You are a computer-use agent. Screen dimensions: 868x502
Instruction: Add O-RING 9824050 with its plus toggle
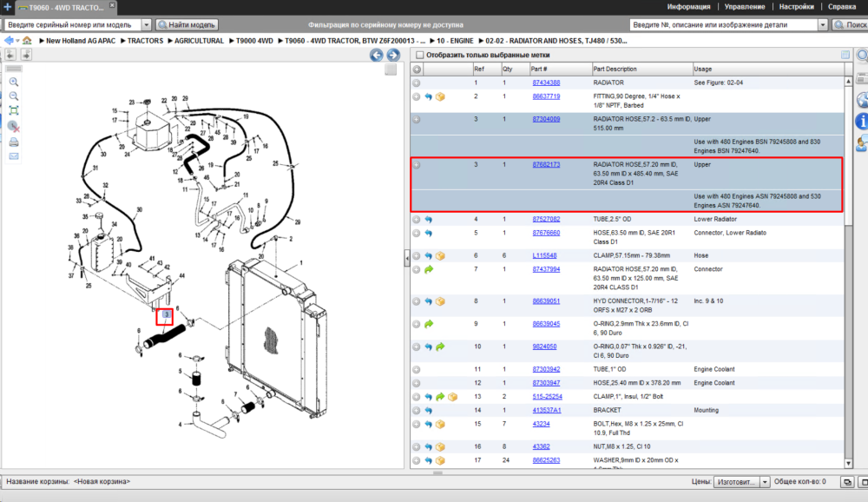(417, 347)
